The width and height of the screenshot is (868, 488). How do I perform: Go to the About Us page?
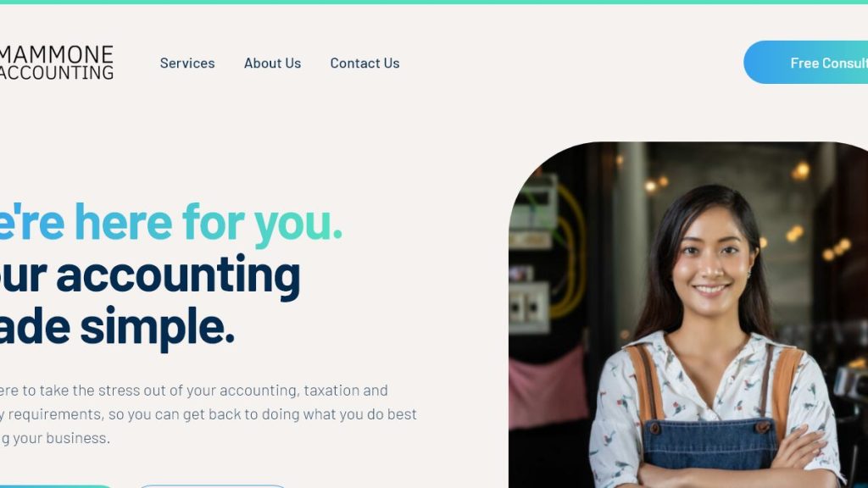click(x=272, y=63)
